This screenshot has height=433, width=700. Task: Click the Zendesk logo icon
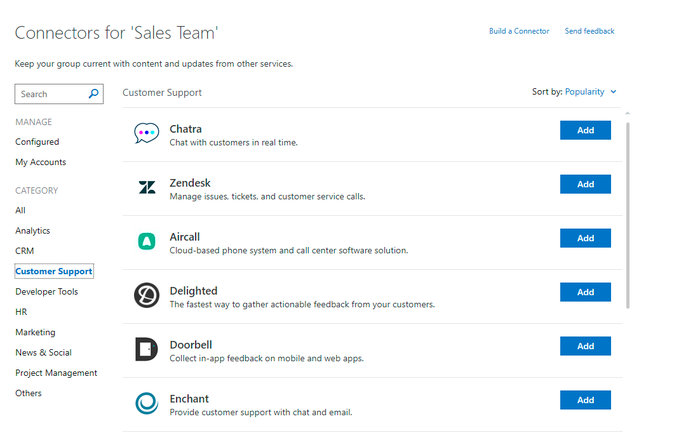click(147, 187)
